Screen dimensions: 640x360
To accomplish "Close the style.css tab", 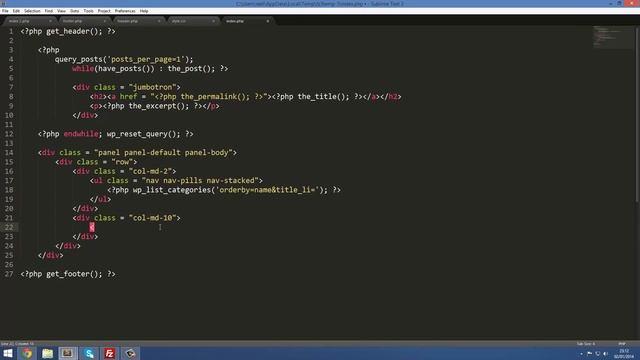I will click(x=213, y=21).
